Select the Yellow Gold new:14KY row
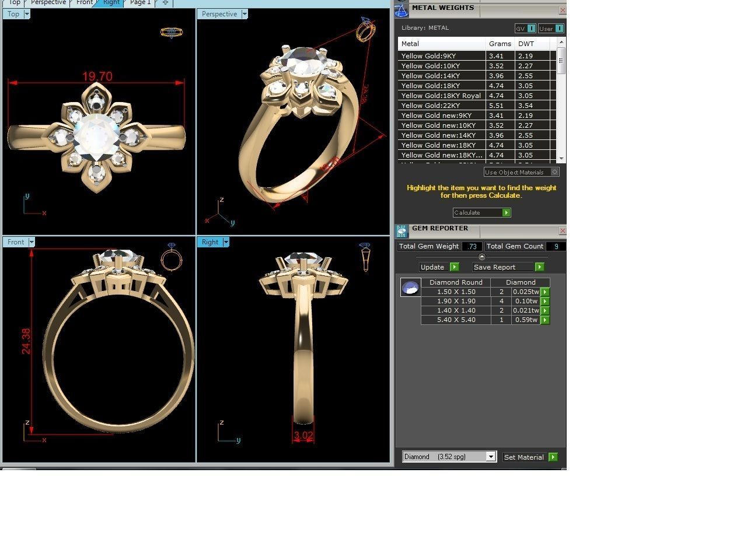Image resolution: width=747 pixels, height=560 pixels. [477, 135]
